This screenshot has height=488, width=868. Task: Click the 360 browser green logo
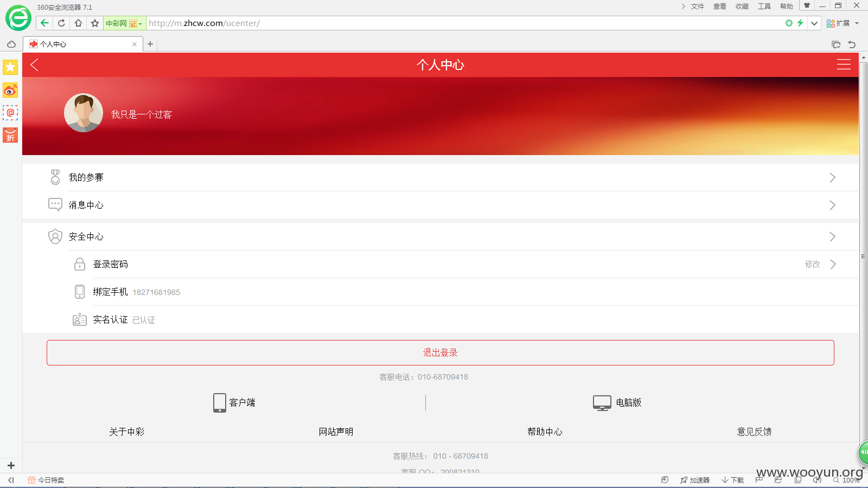(x=18, y=18)
